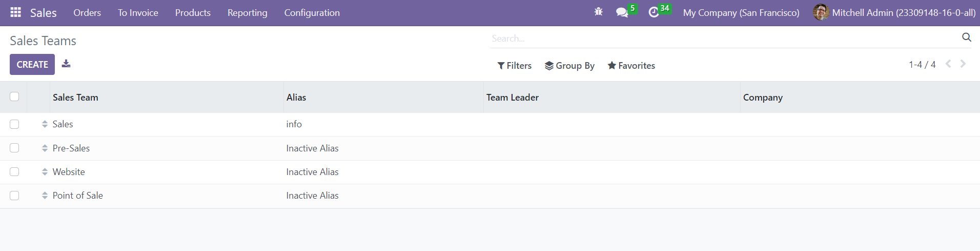Click the search magnifier icon
The height and width of the screenshot is (251, 980).
tap(967, 37)
